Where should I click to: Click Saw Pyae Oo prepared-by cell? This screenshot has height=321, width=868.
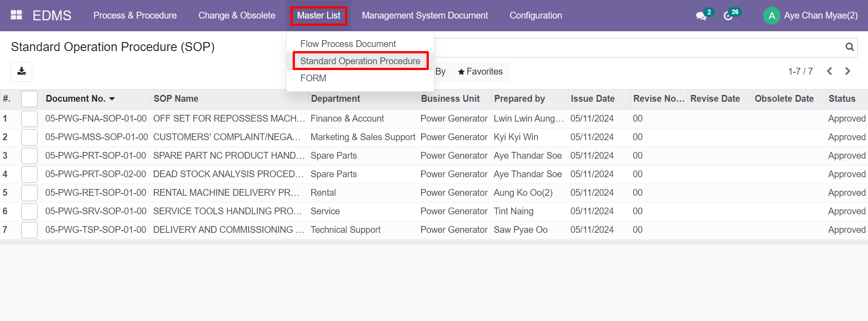(x=520, y=230)
